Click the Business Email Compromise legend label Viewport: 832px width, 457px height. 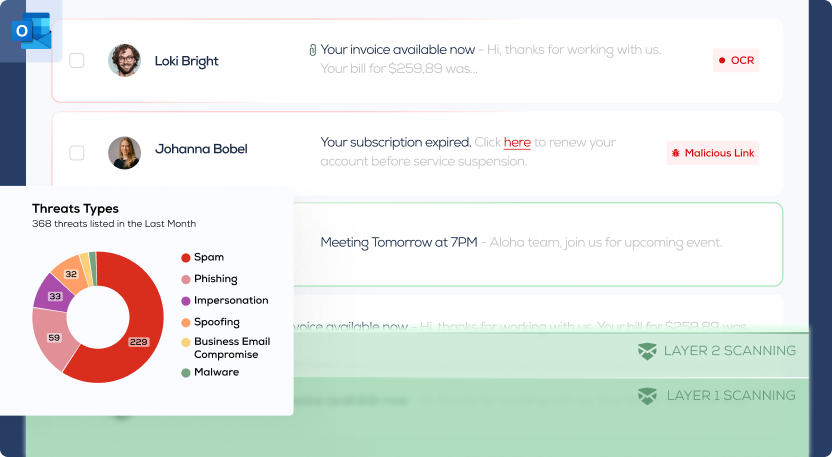click(232, 348)
